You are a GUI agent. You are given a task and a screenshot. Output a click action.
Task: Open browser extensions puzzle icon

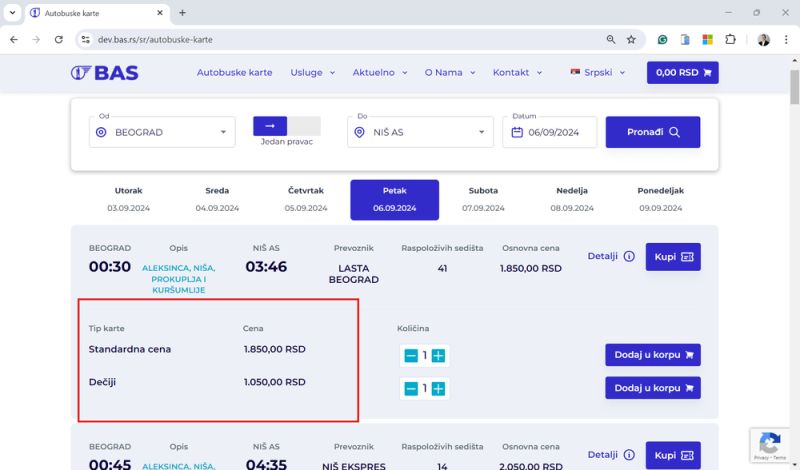point(730,39)
